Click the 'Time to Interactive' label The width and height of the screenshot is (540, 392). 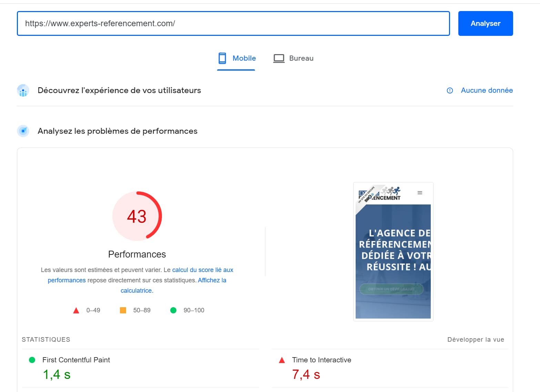322,360
